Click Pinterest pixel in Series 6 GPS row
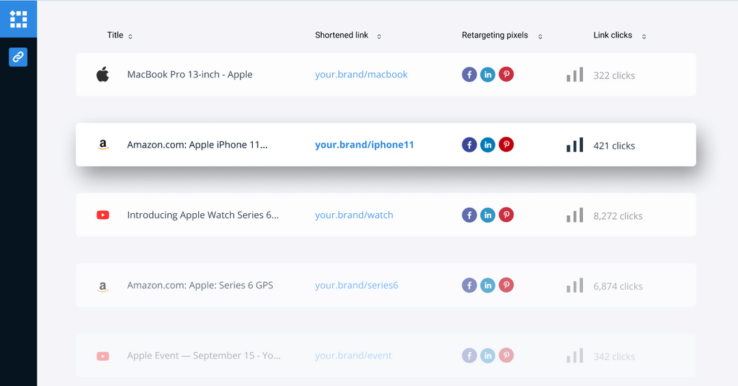738x386 pixels. click(506, 285)
